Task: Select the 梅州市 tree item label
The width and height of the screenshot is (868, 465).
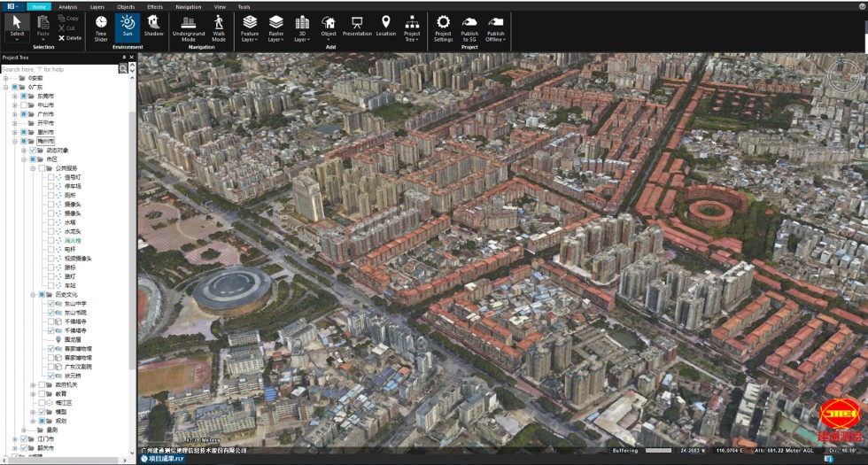Action: coord(45,141)
